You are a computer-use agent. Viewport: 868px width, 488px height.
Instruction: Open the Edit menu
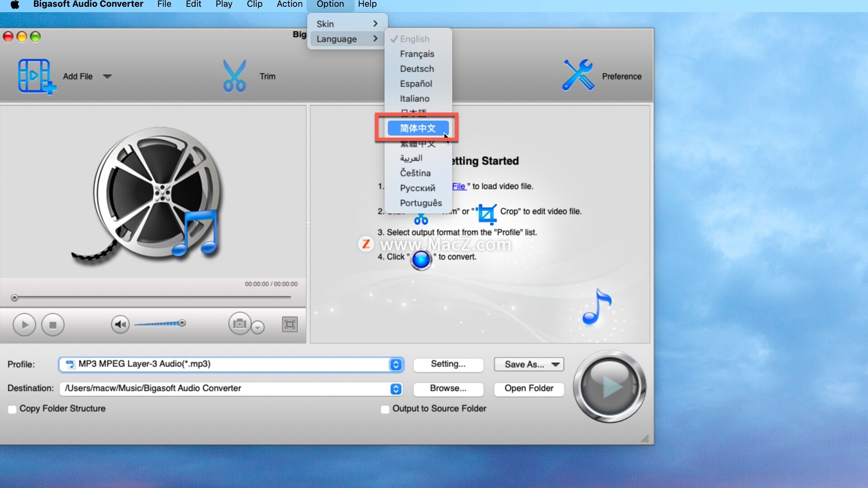tap(193, 5)
